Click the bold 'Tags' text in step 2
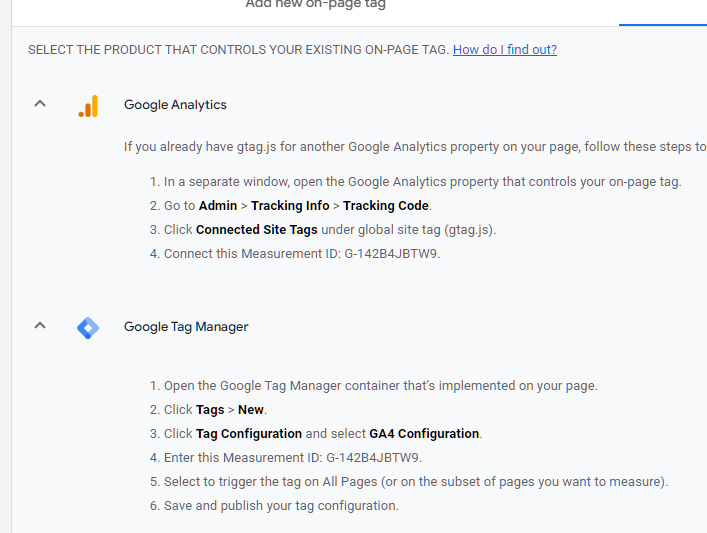 pos(210,410)
